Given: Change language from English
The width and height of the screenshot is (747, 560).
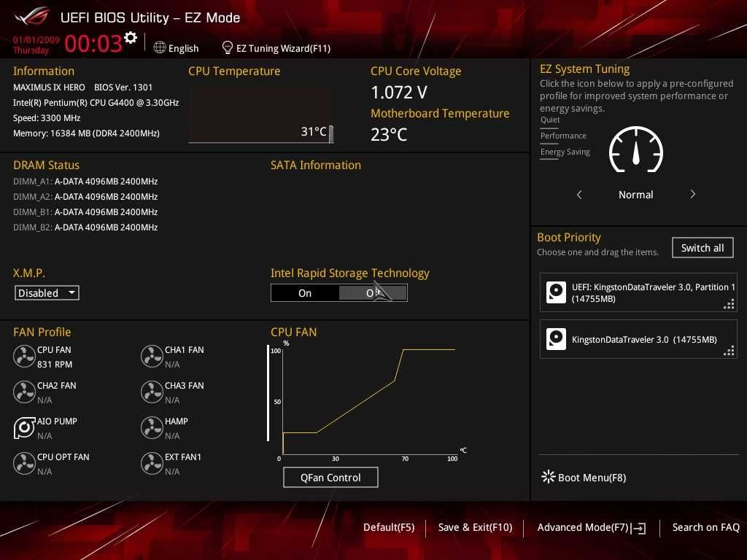Looking at the screenshot, I should point(183,48).
